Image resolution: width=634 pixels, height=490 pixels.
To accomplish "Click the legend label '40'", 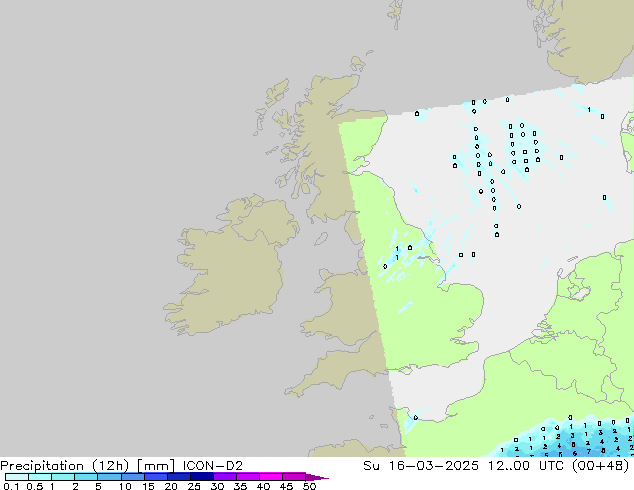I will tap(263, 486).
